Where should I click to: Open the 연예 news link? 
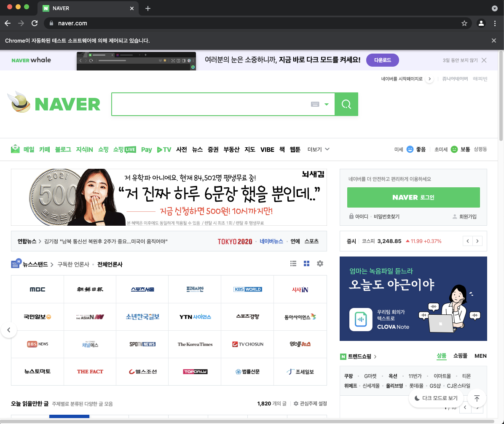tap(295, 241)
